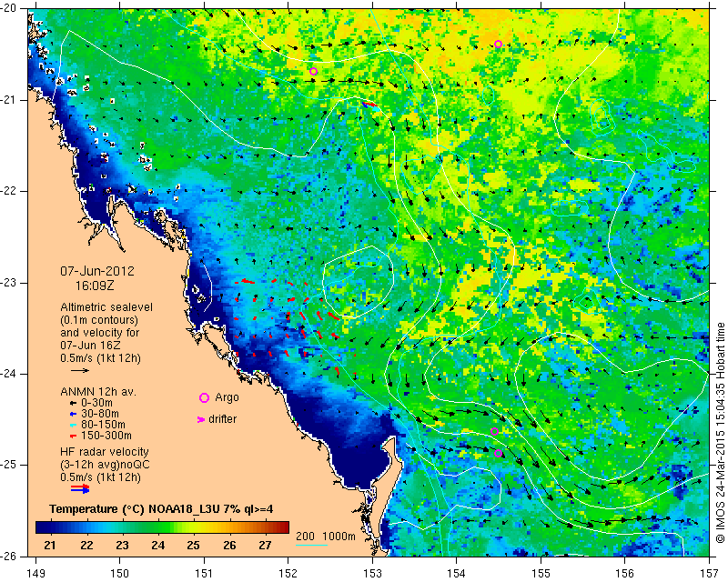Screen dimensions: 728x582
Task: Click the Argo float marker near 154.5E, 24.9S
Action: 499,454
